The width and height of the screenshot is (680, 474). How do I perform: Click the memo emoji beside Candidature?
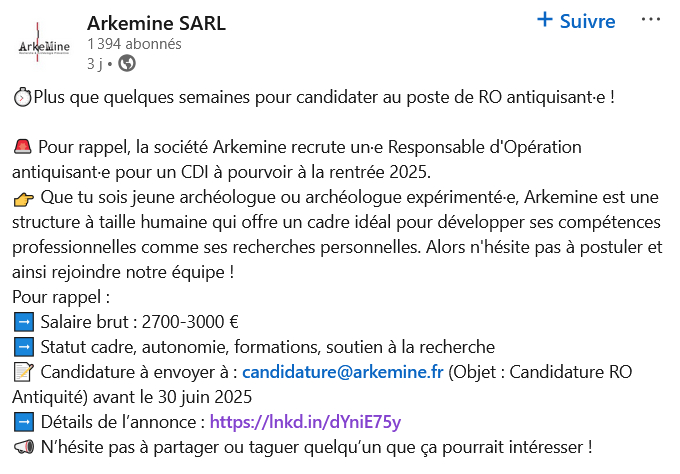[x=24, y=372]
